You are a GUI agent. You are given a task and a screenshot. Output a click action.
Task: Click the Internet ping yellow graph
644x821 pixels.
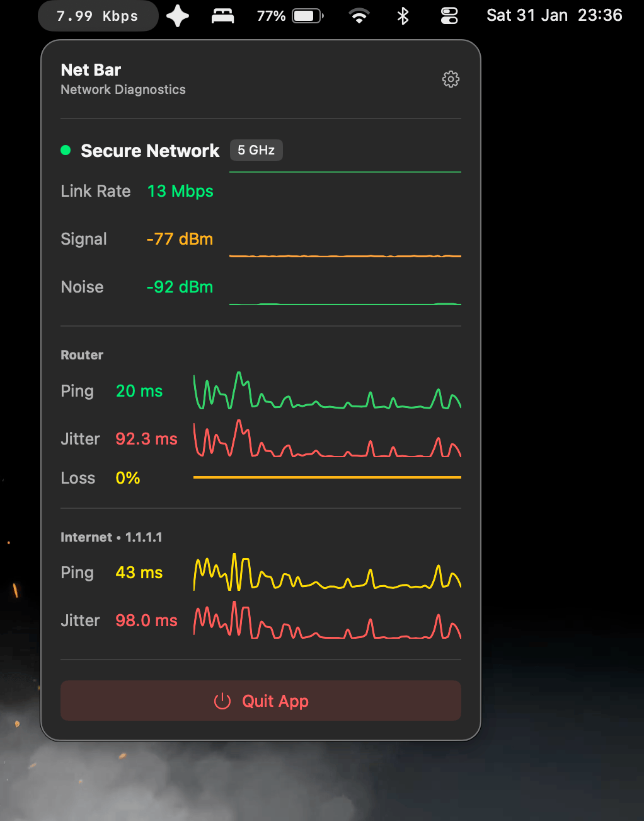pyautogui.click(x=327, y=574)
